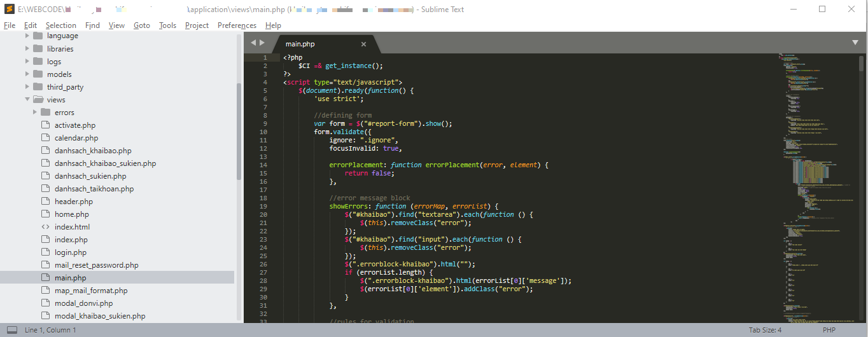The height and width of the screenshot is (337, 868).
Task: Open the Help menu
Action: coord(273,25)
